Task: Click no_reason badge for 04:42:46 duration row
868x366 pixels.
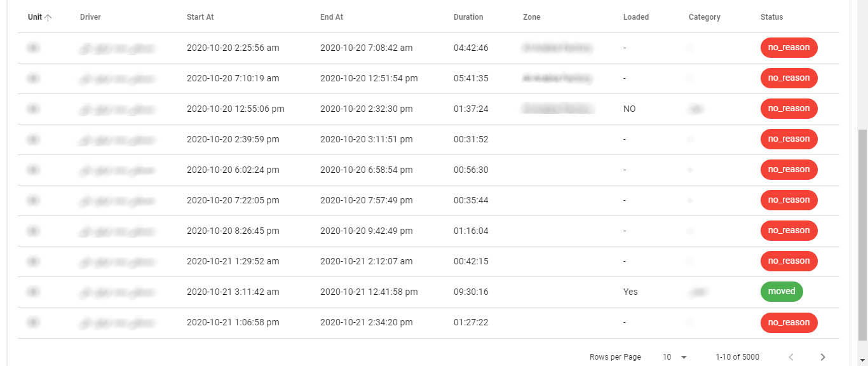Action: point(789,48)
